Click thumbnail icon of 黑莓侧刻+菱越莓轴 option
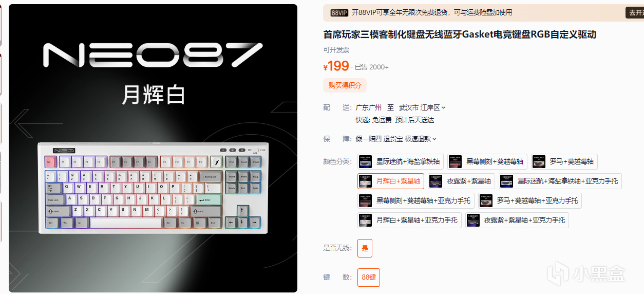The width and height of the screenshot is (644, 294). (x=455, y=161)
